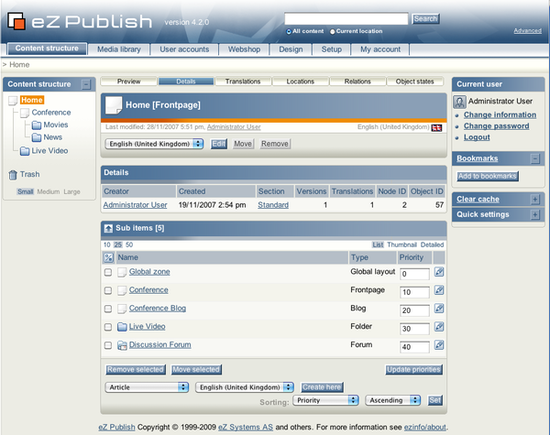Screen dimensions: 550x435
Task: Click the eZ Publish logo icon
Action: tap(16, 21)
